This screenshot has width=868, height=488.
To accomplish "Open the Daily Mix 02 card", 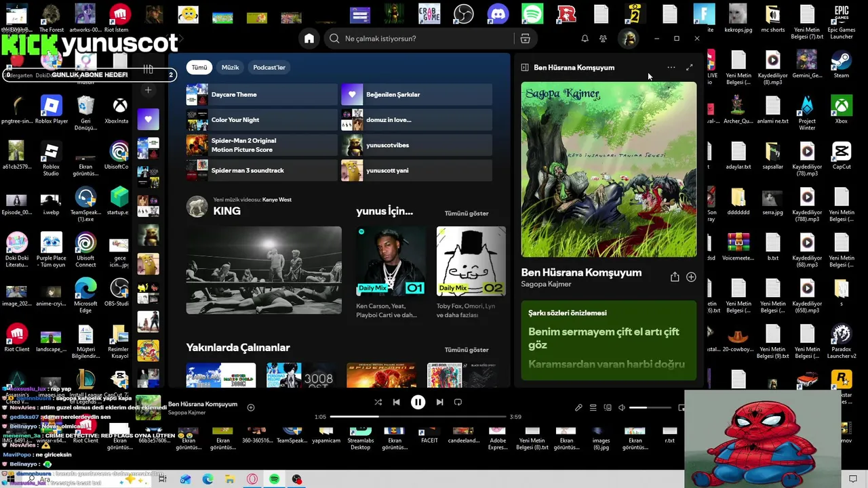I will coord(471,272).
